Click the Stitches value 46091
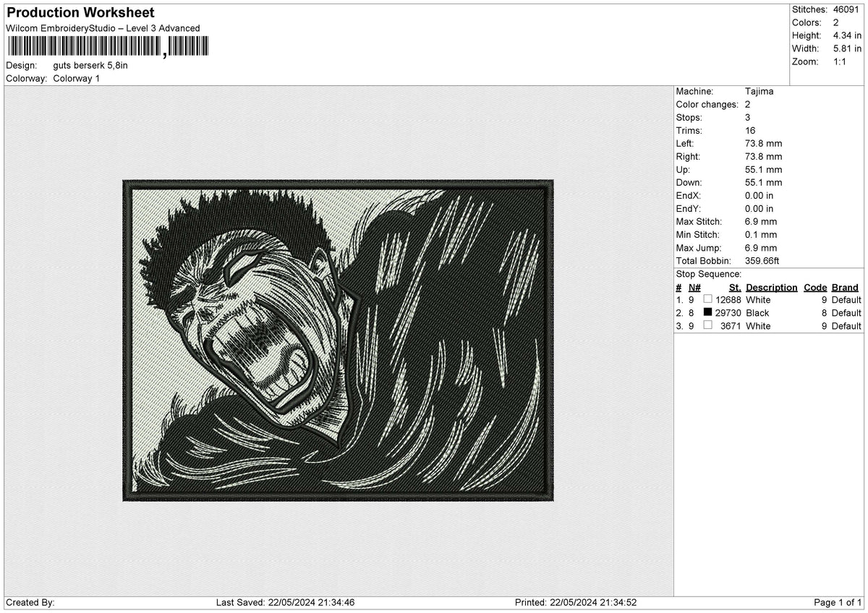 point(847,9)
